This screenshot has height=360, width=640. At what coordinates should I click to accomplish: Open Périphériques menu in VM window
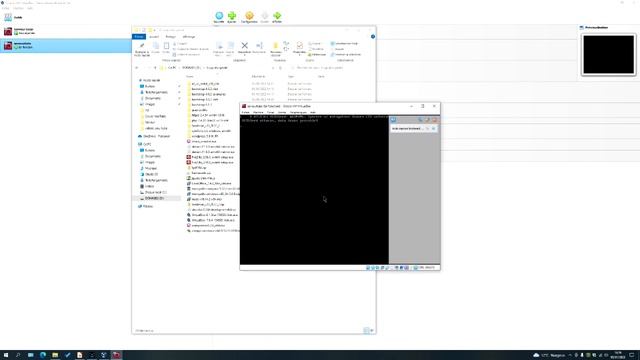298,112
